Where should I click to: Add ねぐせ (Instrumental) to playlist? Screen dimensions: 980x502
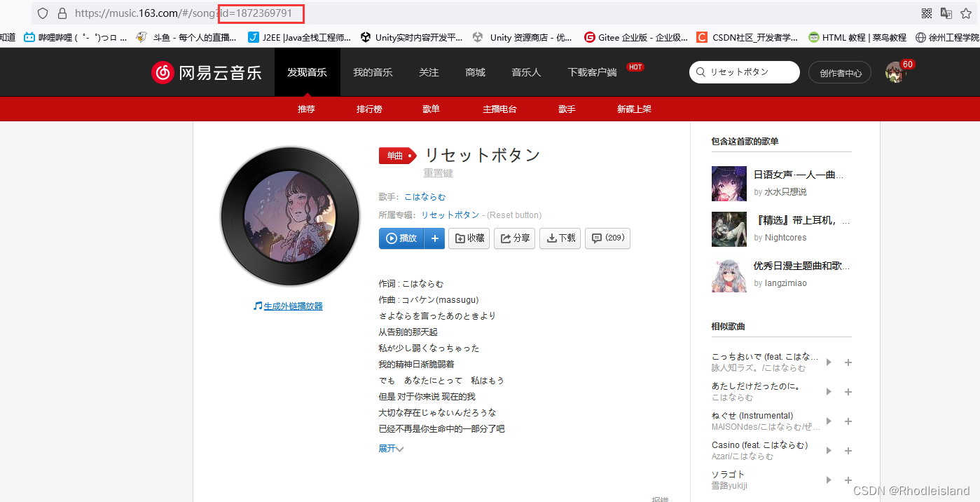[x=848, y=421]
